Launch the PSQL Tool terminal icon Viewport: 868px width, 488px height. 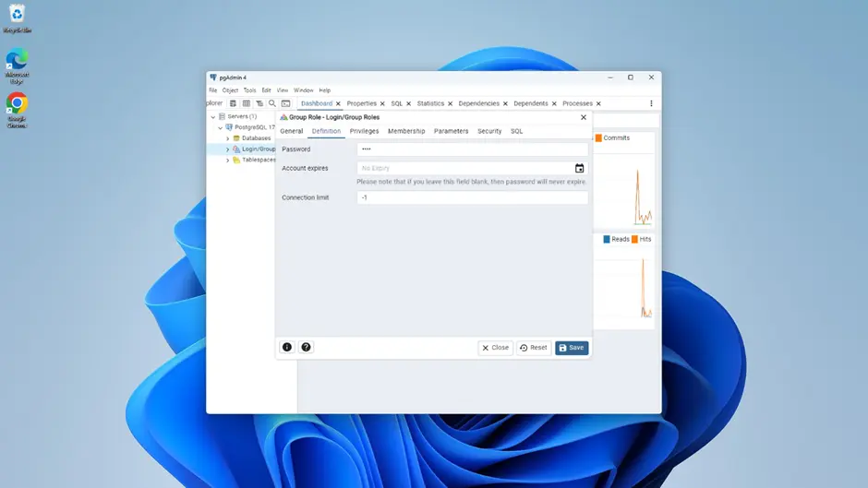[x=285, y=103]
